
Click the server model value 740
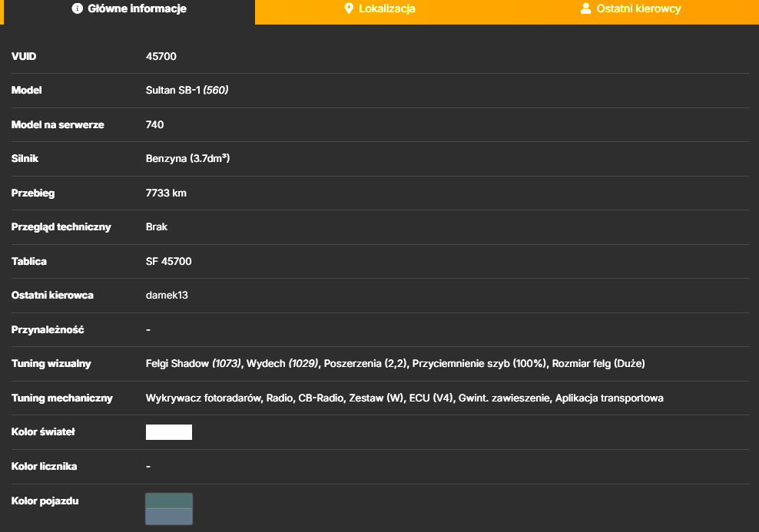[x=154, y=125]
